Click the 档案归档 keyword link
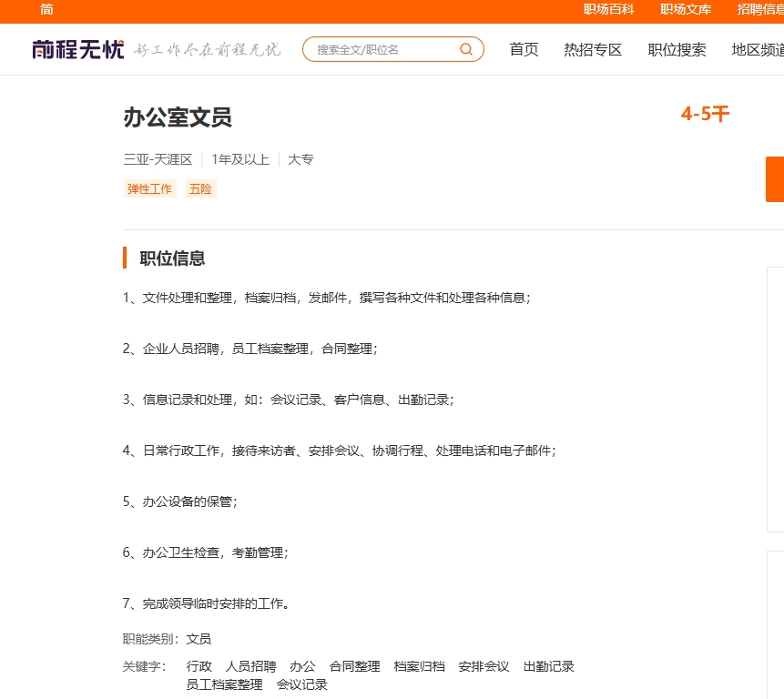This screenshot has width=784, height=699. pyautogui.click(x=418, y=666)
